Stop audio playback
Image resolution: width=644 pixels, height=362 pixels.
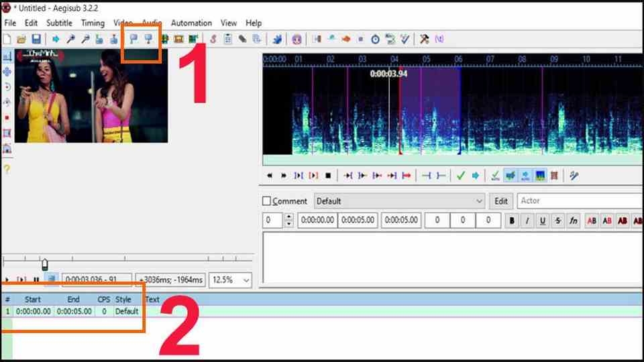pos(328,176)
